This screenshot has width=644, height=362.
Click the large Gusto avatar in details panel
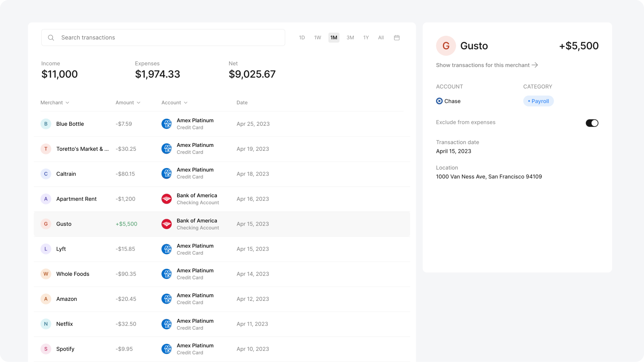click(x=446, y=46)
